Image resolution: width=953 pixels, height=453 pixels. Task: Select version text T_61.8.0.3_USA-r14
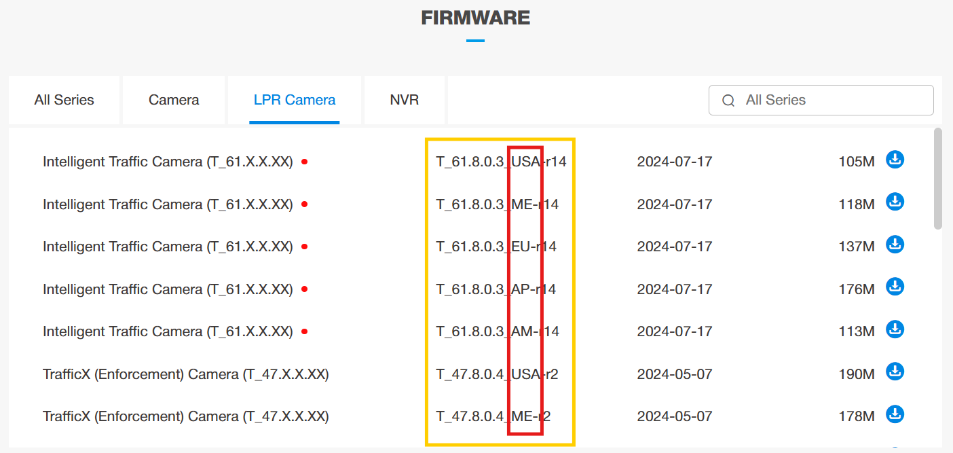tap(501, 162)
